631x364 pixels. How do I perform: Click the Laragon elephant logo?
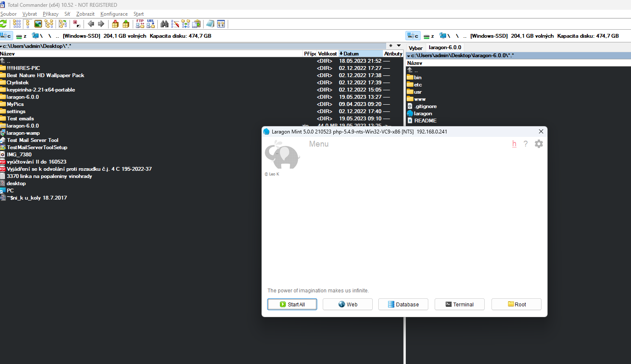pos(282,156)
